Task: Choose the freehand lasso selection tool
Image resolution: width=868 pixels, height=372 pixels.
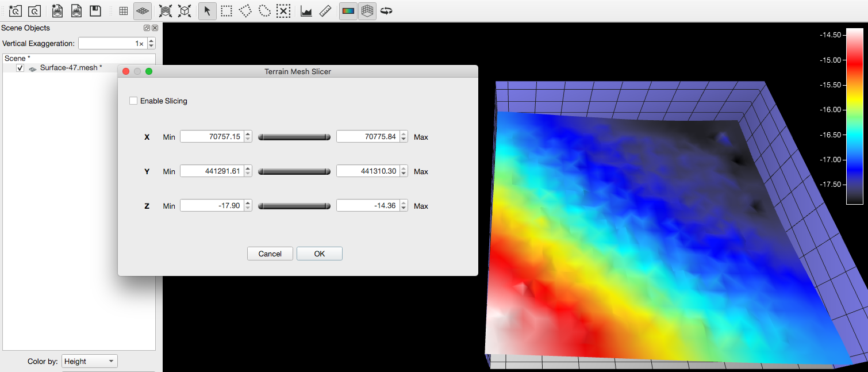Action: (264, 11)
